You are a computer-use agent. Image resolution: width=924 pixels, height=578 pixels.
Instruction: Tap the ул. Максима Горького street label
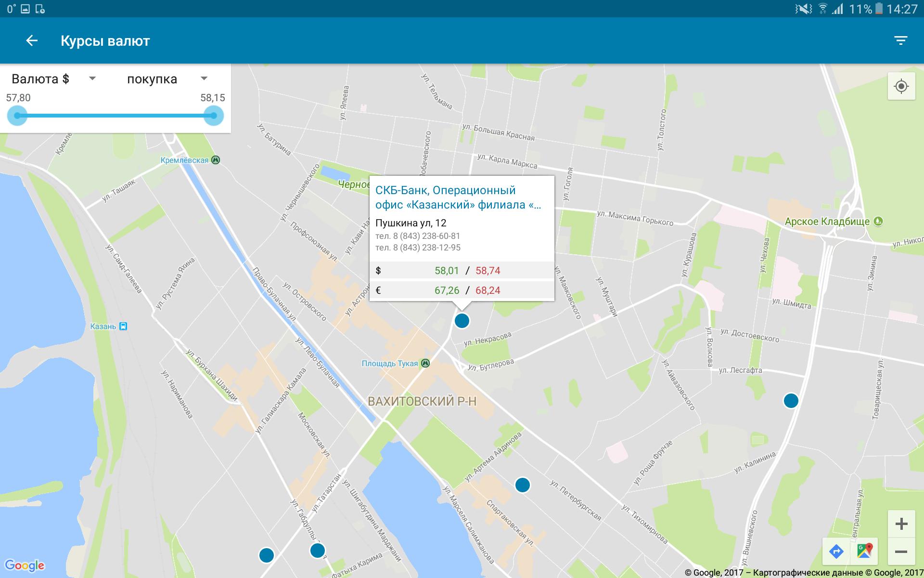(x=635, y=218)
